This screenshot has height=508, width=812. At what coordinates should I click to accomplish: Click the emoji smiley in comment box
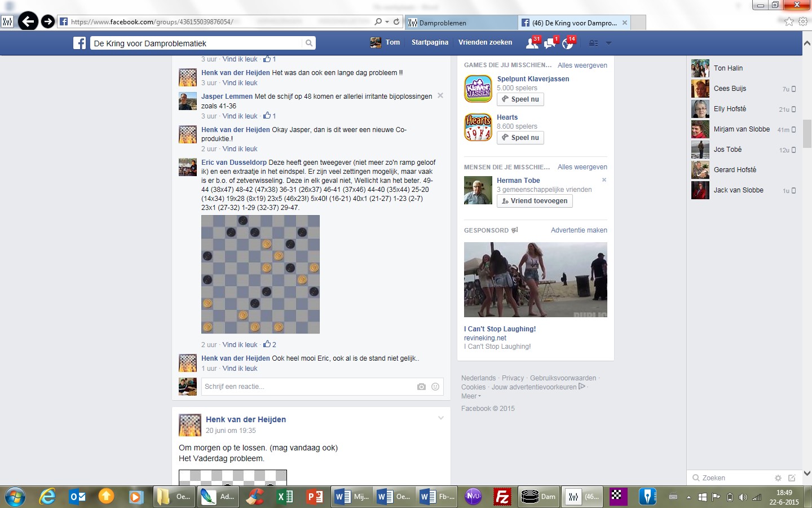point(435,387)
